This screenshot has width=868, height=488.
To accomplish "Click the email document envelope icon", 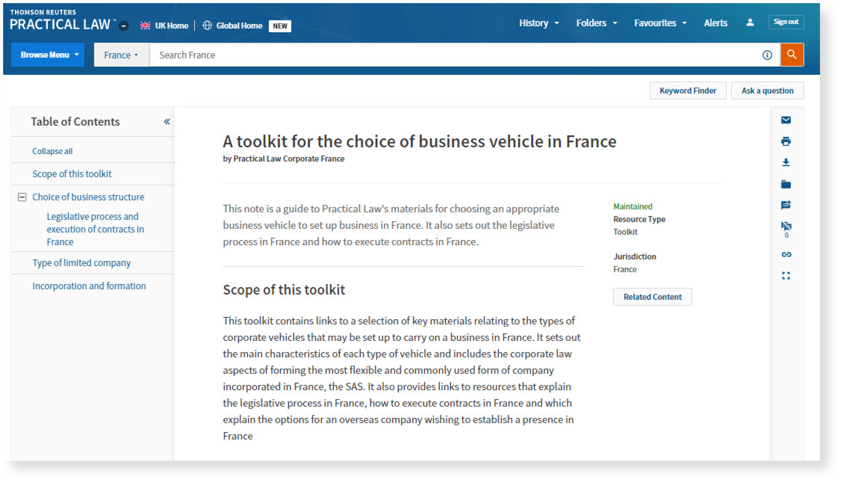I will 786,120.
